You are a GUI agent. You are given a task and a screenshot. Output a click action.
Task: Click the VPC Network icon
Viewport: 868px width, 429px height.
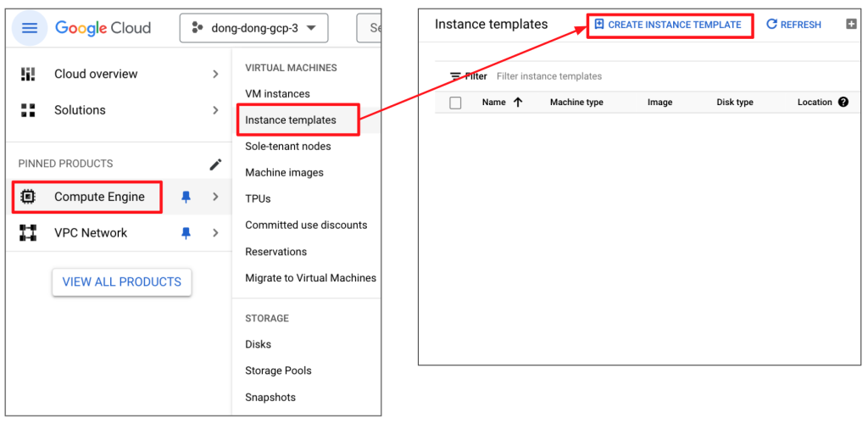(28, 233)
